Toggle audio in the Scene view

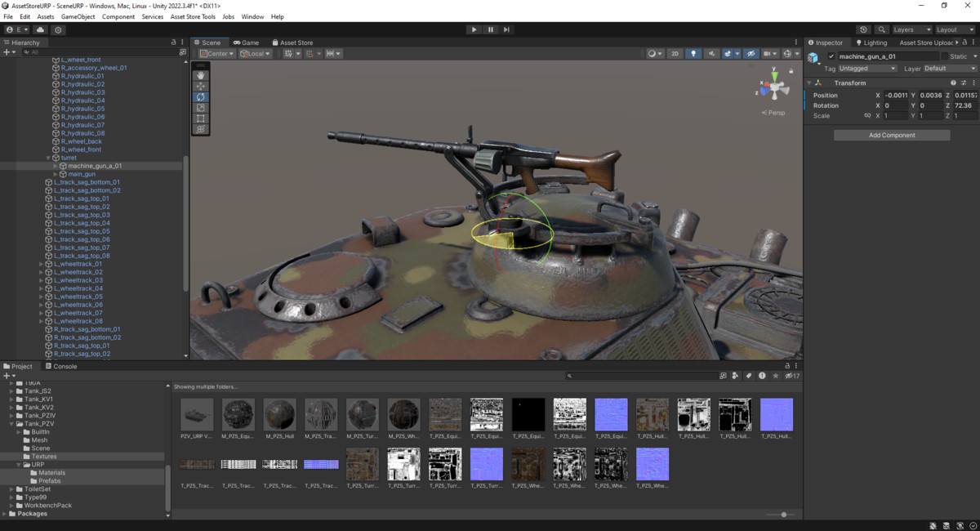(x=710, y=52)
